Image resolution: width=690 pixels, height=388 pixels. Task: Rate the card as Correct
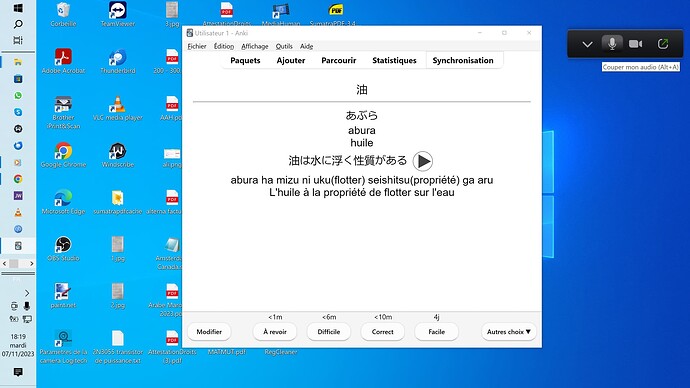pos(382,332)
